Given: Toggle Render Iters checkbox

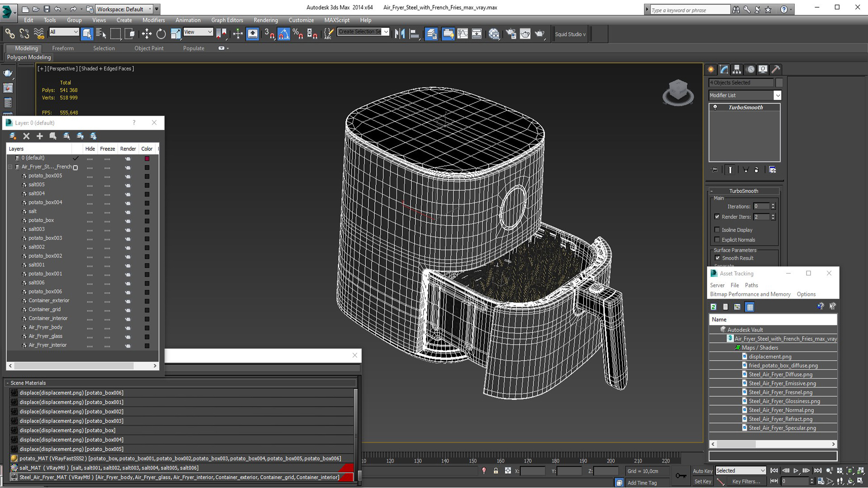Looking at the screenshot, I should [717, 217].
